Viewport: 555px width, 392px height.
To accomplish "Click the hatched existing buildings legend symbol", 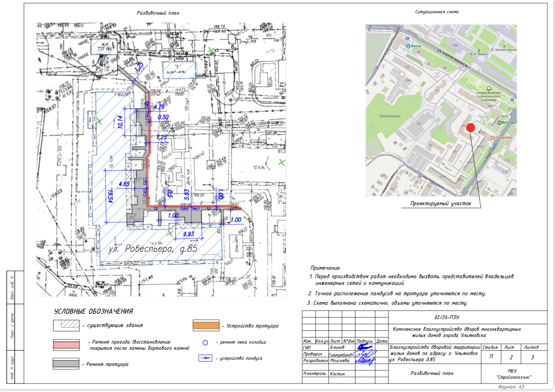I will [x=66, y=325].
